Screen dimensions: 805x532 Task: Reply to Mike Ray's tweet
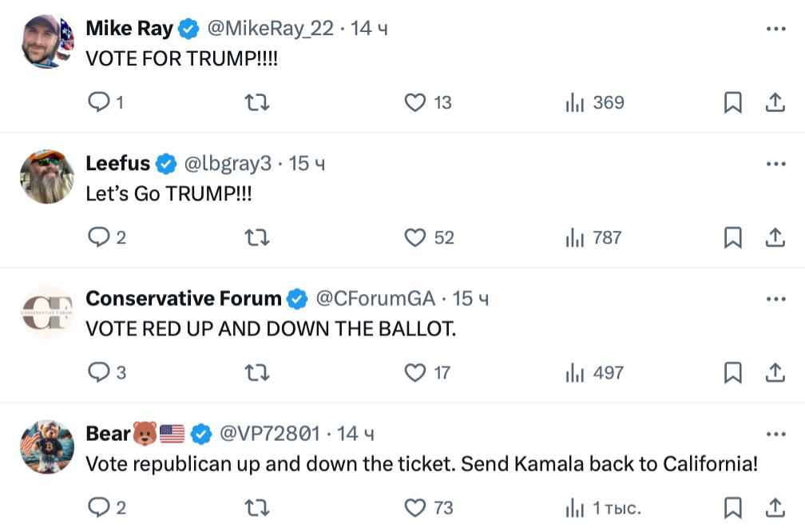[98, 102]
